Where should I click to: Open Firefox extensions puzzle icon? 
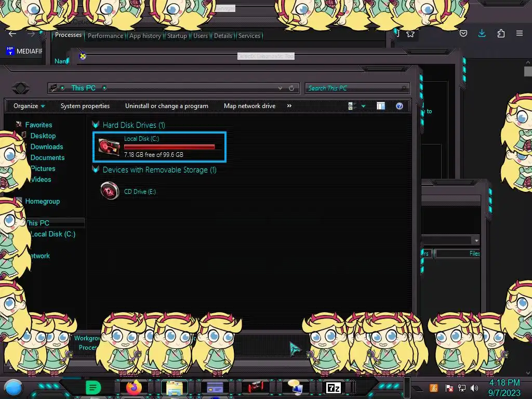(501, 33)
